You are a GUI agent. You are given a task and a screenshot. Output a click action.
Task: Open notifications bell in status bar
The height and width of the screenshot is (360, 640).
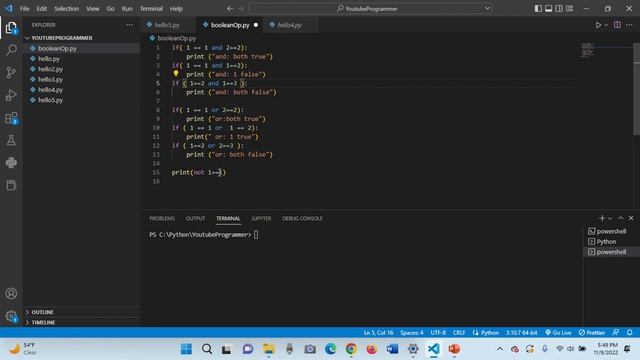[x=630, y=333]
